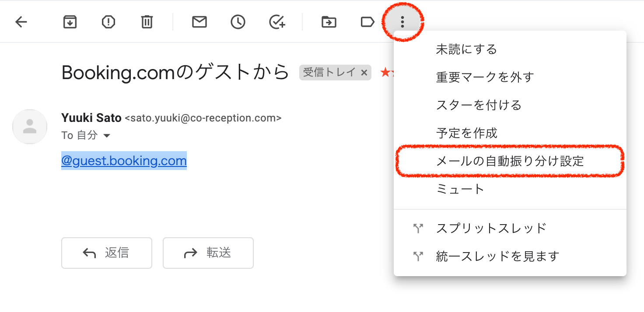Report this email as spam
644x312 pixels.
pyautogui.click(x=108, y=22)
